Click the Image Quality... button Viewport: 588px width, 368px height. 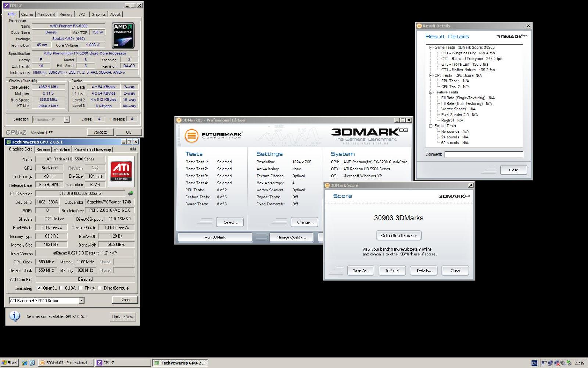[292, 237]
